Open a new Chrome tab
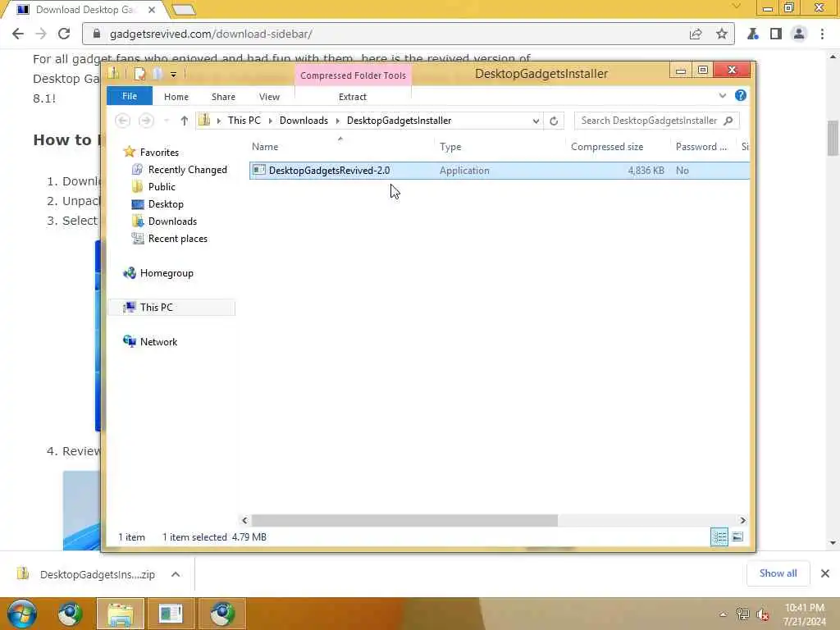This screenshot has width=840, height=630. (x=183, y=10)
